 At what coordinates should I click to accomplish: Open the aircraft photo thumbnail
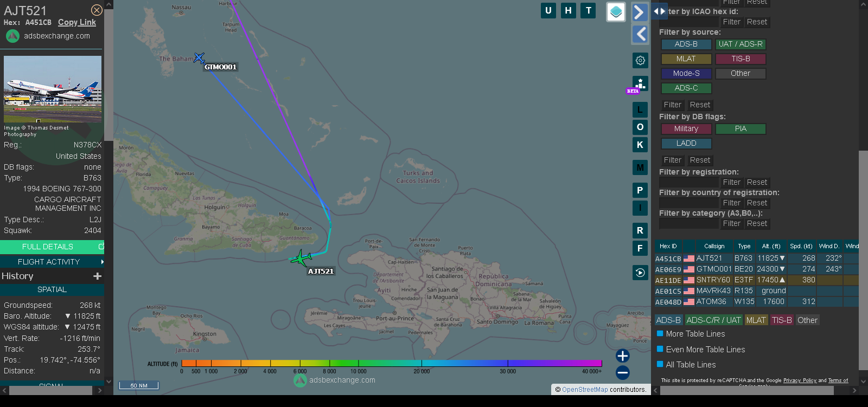pyautogui.click(x=53, y=89)
